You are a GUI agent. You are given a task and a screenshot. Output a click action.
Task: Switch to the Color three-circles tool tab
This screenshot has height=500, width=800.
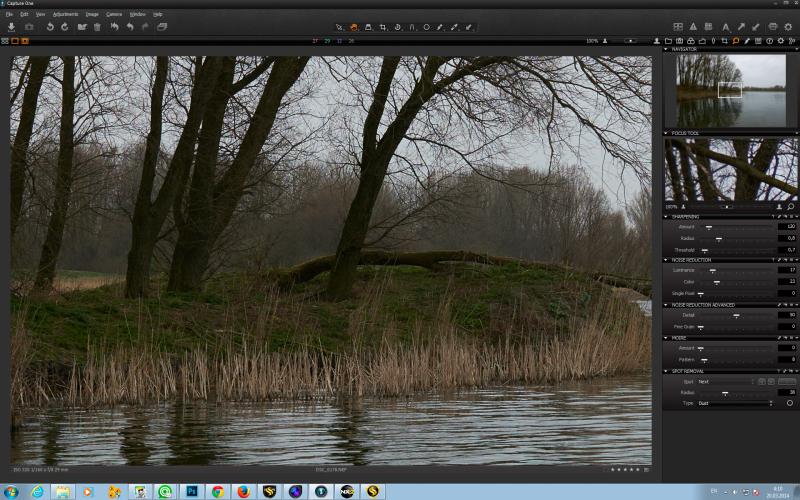(x=691, y=41)
